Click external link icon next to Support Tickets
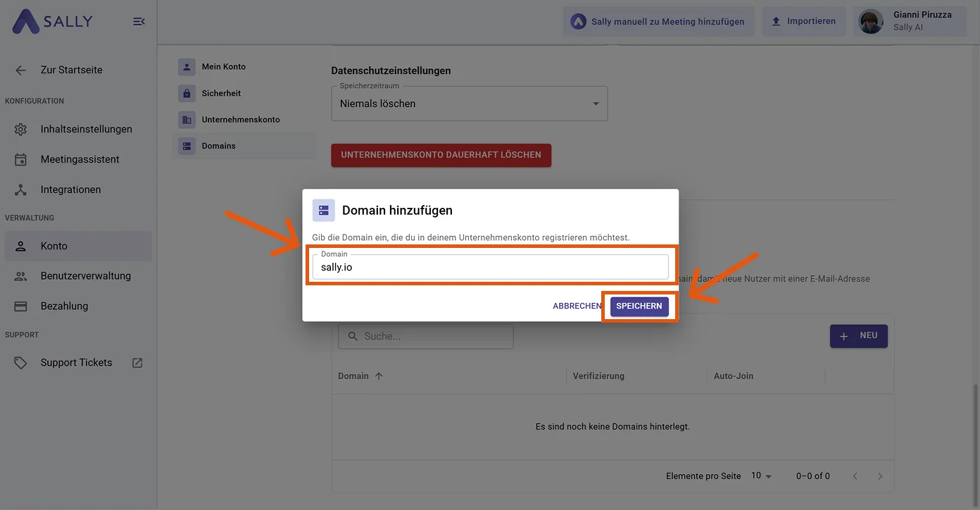This screenshot has height=510, width=980. point(137,363)
